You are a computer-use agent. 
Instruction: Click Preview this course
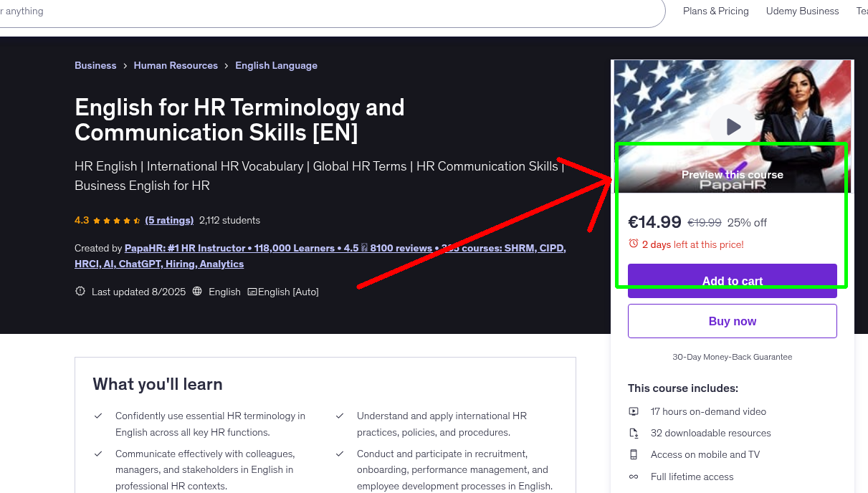732,174
